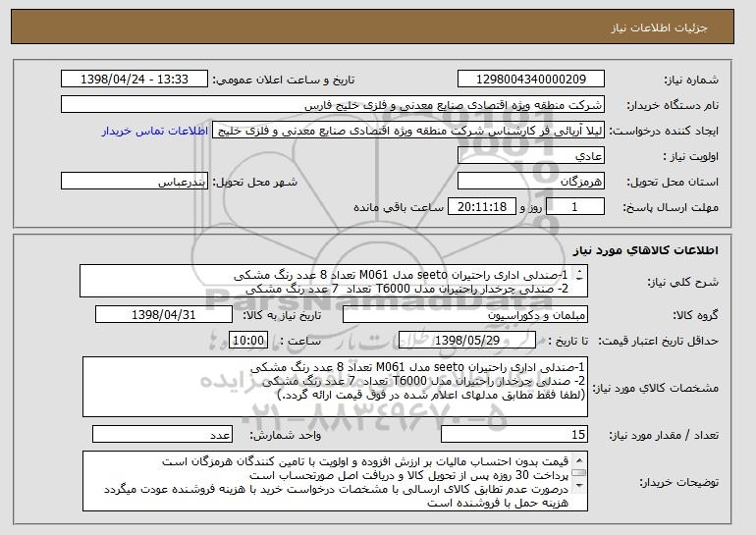Click the buyer organization name field
The width and height of the screenshot is (756, 535).
coord(333,105)
